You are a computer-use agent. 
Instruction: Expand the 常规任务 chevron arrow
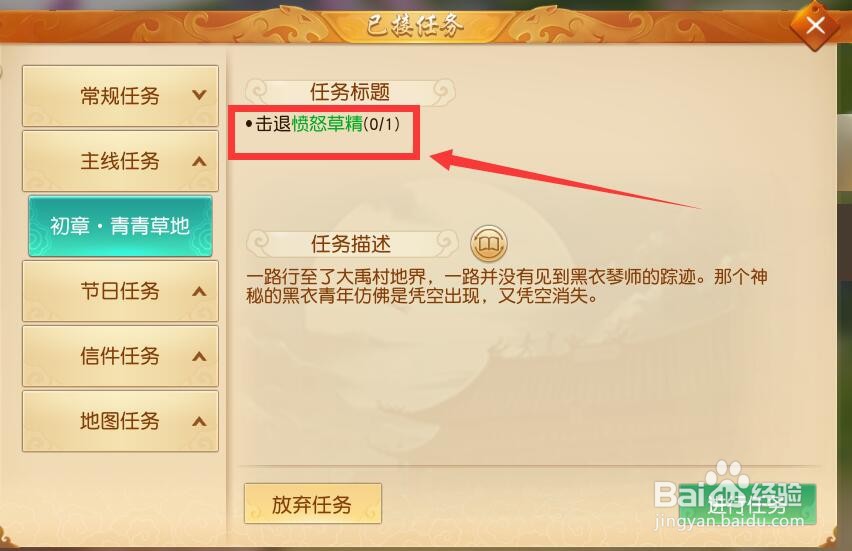199,95
